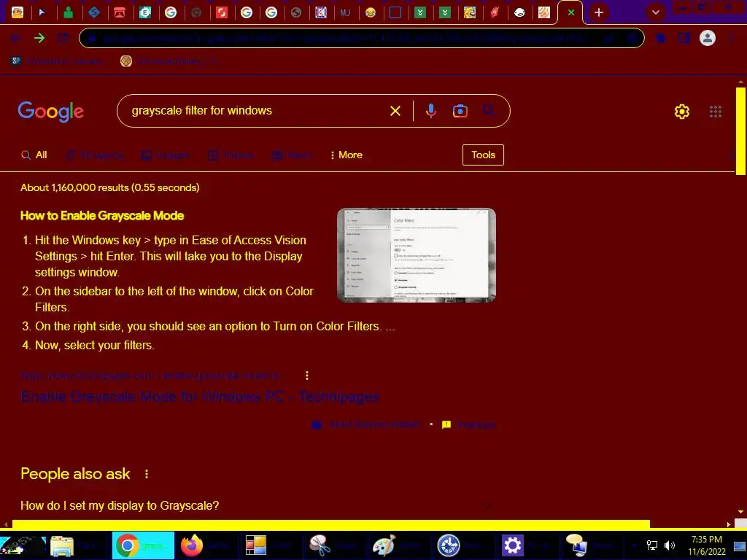Open the tab search dropdown arrow
The height and width of the screenshot is (560, 747).
pos(656,12)
